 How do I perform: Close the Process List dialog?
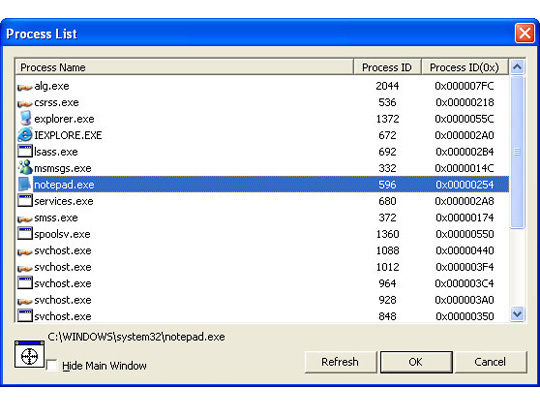[525, 34]
